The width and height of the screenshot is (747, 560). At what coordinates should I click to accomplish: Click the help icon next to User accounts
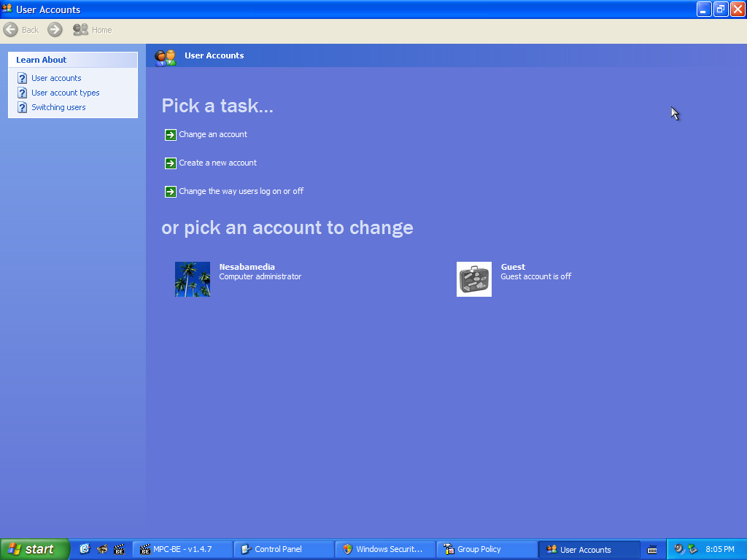[x=23, y=79]
